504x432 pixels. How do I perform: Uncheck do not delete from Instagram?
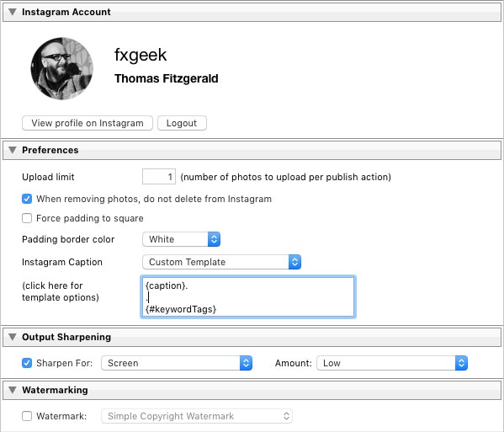click(27, 199)
